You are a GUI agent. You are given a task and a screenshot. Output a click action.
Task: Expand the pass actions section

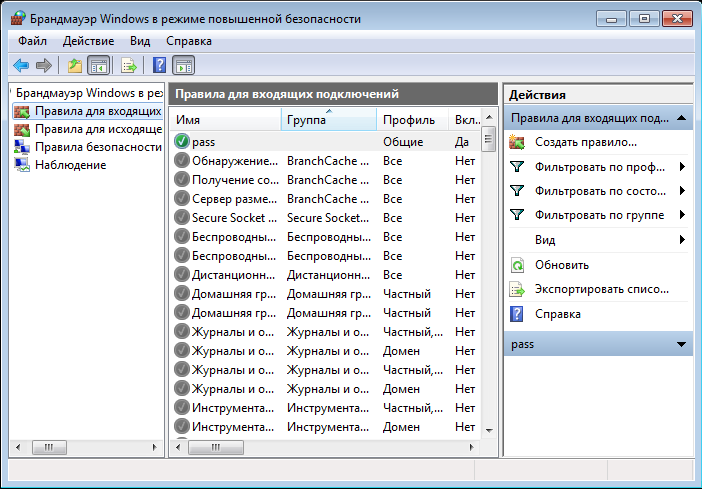(681, 344)
